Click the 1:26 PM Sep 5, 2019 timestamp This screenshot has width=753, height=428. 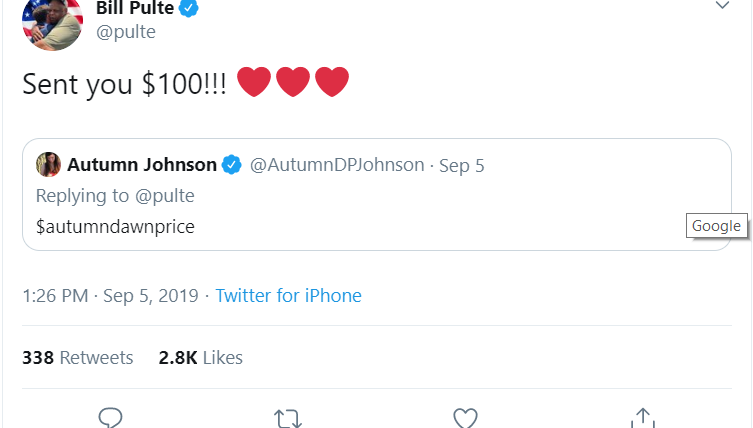pos(110,296)
